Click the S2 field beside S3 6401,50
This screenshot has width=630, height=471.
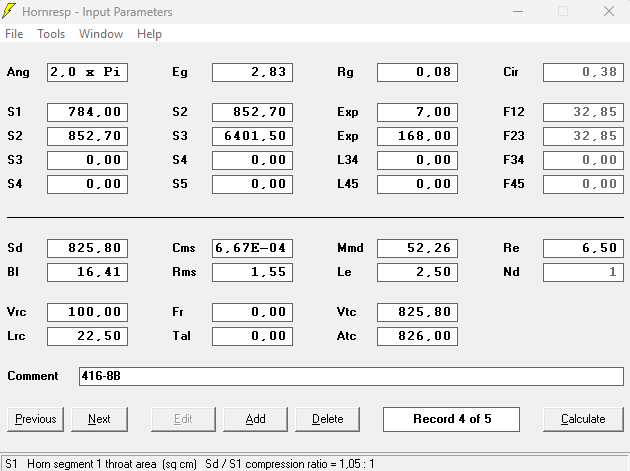click(88, 136)
